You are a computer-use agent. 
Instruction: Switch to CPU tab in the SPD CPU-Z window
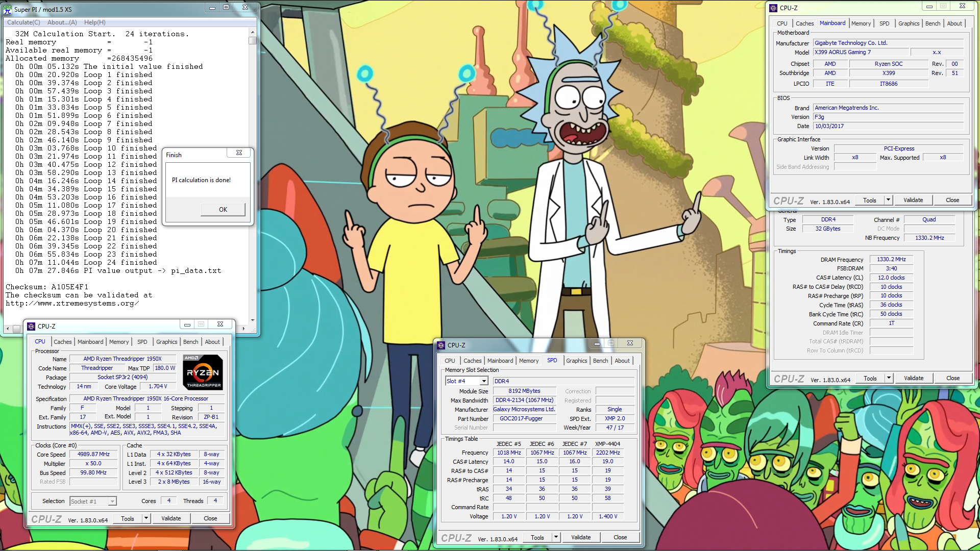tap(450, 361)
